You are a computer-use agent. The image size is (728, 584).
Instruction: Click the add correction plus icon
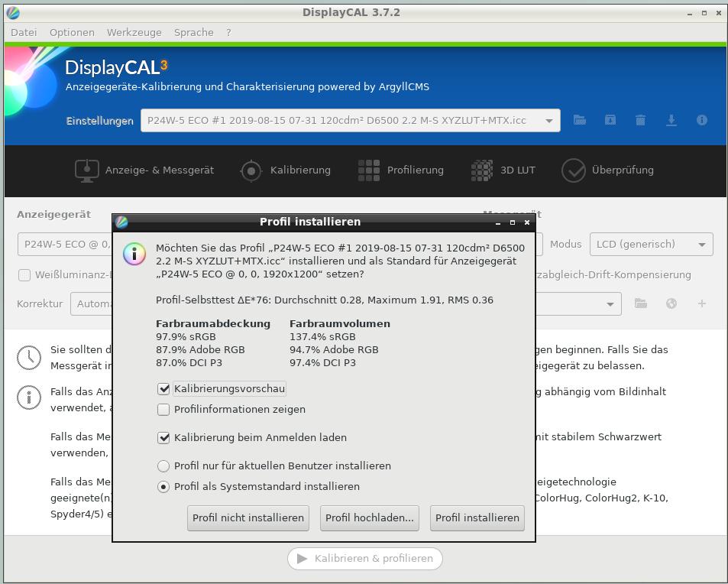tap(702, 303)
